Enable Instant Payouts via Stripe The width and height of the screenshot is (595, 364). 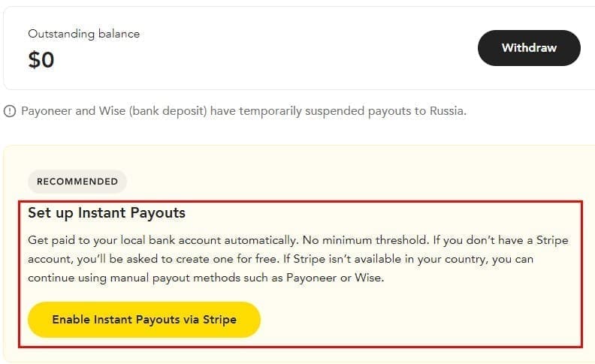(144, 320)
